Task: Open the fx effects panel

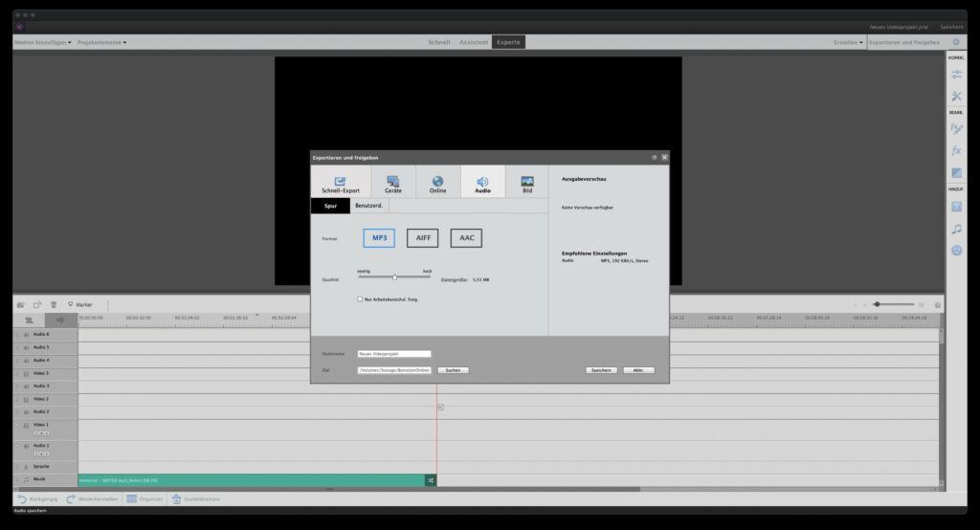Action: pos(956,151)
